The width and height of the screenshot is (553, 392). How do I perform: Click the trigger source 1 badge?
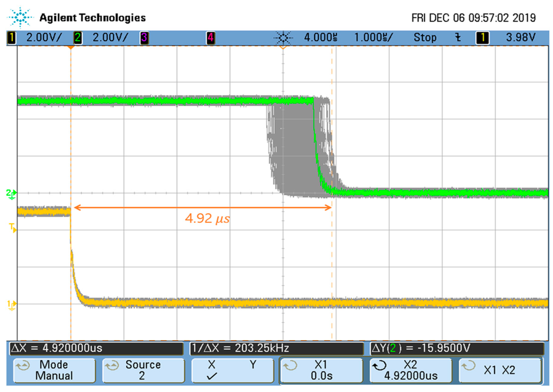[482, 38]
